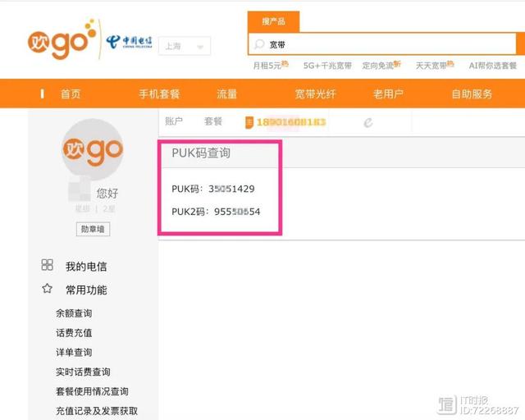This screenshot has width=525, height=420.
Task: Open 手机套餐 navigation item
Action: [159, 94]
